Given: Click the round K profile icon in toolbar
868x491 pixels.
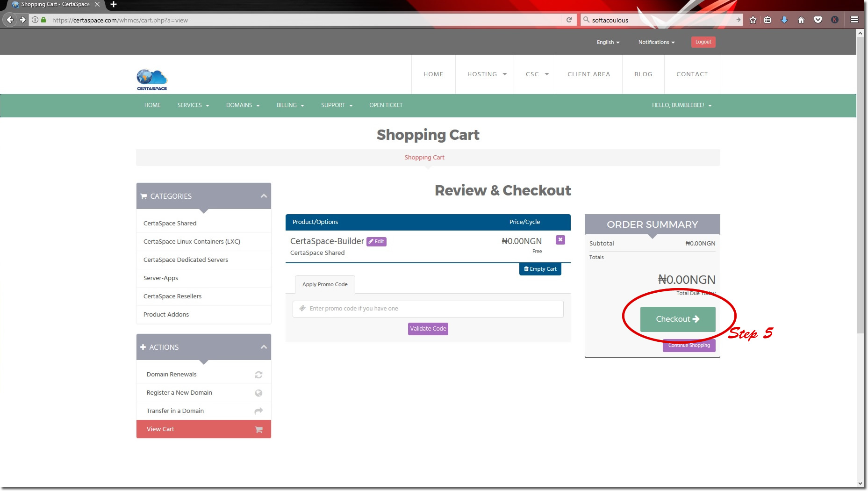Looking at the screenshot, I should pos(835,20).
